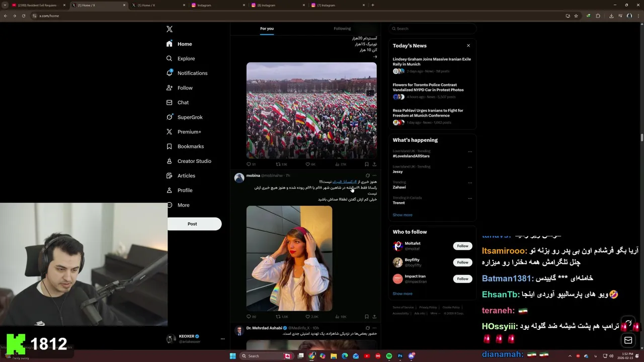Open the floating messages envelope button
644x362 pixels.
(x=628, y=340)
